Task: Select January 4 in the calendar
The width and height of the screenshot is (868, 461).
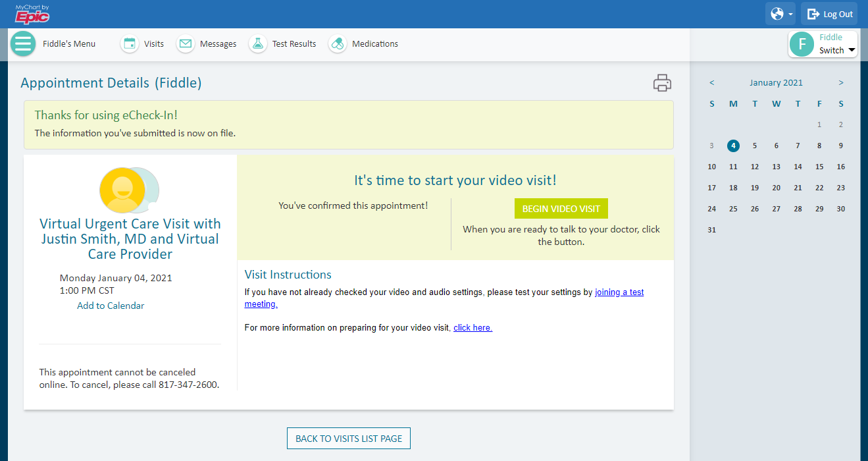Action: [x=733, y=146]
